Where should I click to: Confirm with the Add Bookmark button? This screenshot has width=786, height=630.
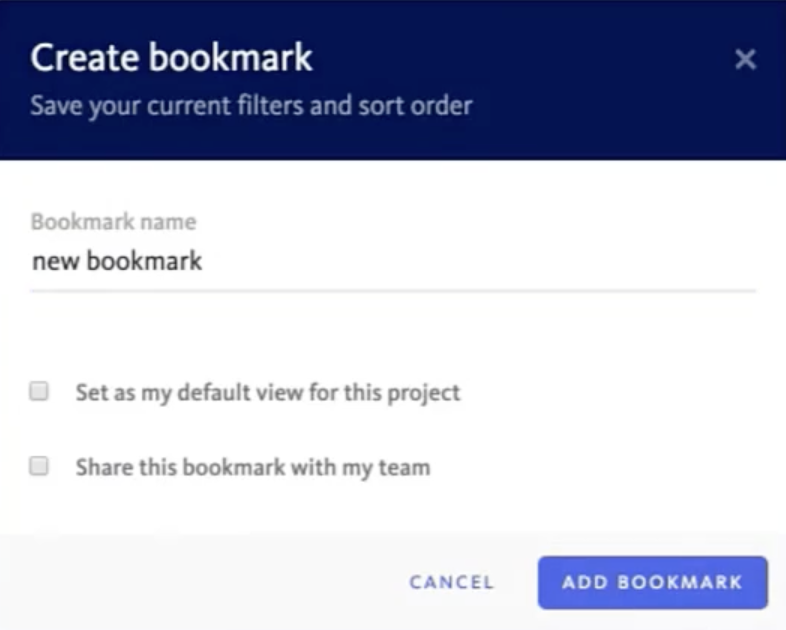(653, 583)
